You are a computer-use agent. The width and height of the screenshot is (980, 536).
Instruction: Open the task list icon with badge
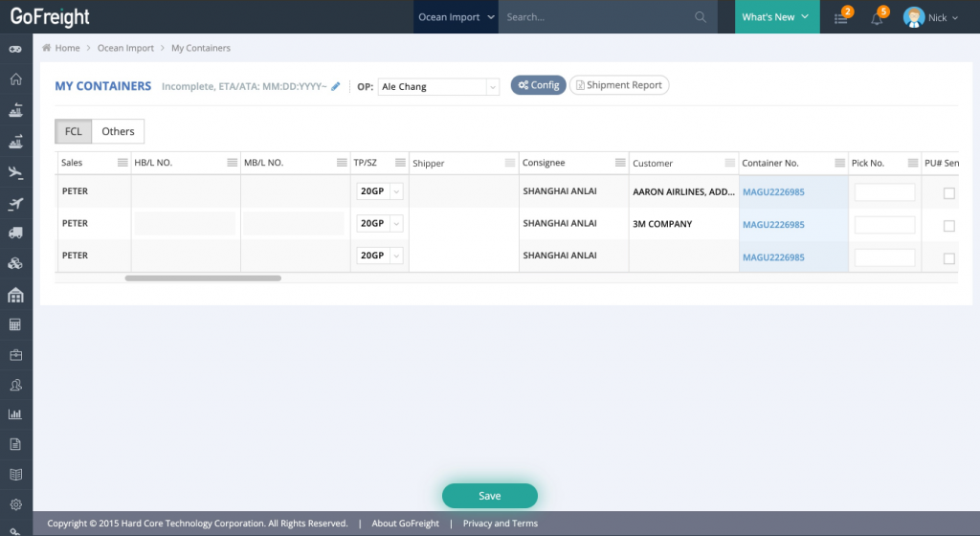841,18
